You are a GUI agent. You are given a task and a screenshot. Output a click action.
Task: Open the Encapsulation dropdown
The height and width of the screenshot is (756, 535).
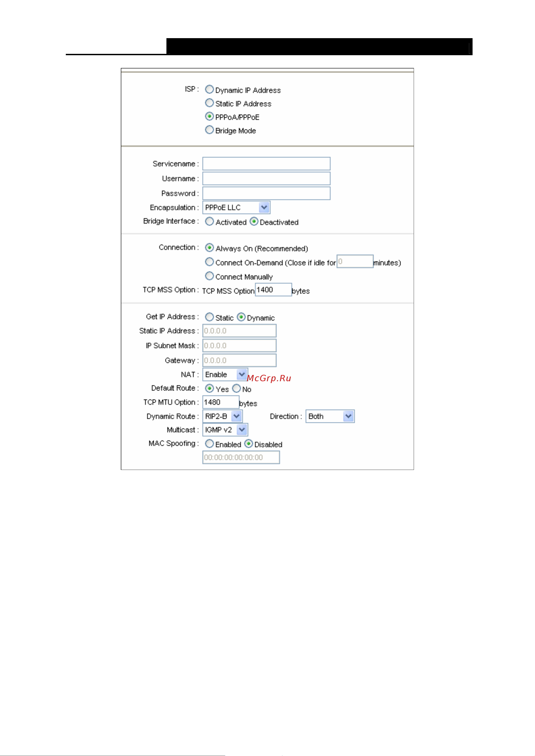236,207
